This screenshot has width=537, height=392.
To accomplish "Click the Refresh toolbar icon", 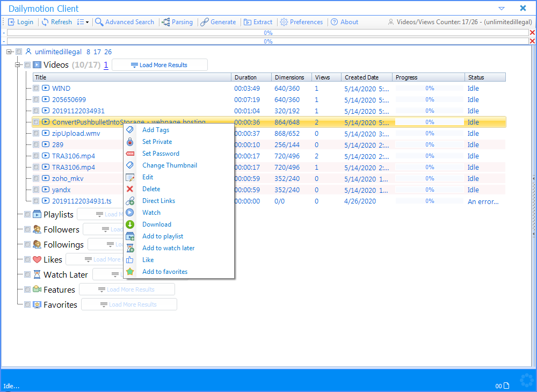I will click(45, 22).
